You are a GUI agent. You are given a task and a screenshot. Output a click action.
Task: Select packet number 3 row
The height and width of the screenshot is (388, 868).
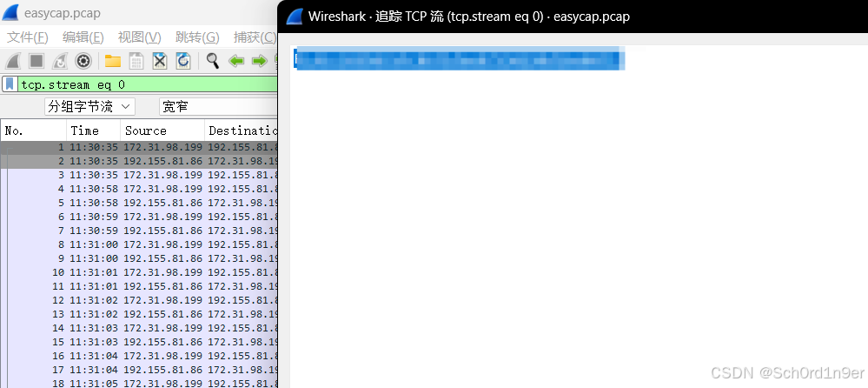pos(139,175)
